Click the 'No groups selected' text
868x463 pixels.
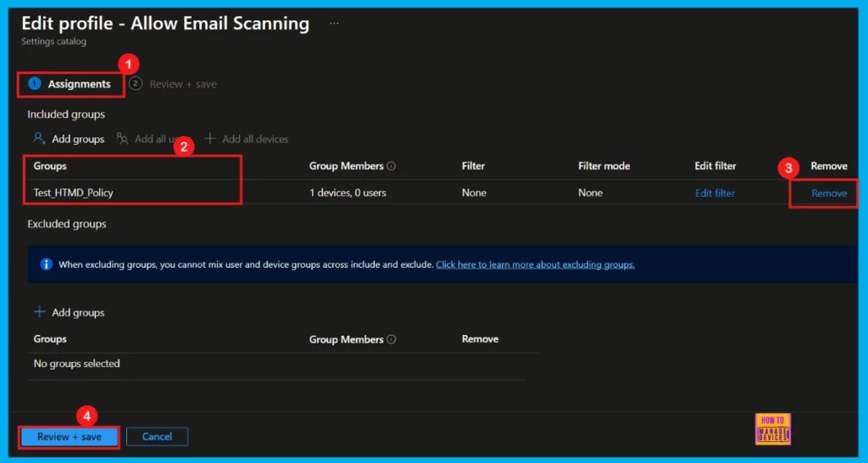click(x=76, y=364)
